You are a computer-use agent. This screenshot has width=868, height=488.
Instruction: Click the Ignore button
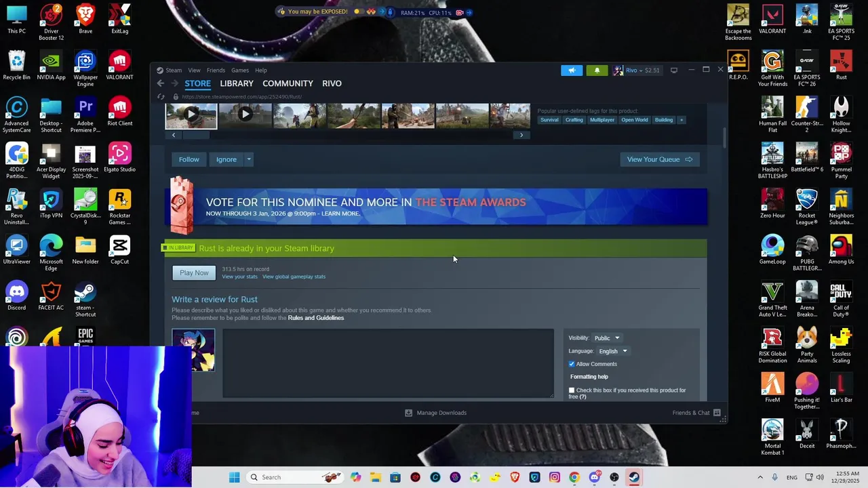click(x=226, y=159)
